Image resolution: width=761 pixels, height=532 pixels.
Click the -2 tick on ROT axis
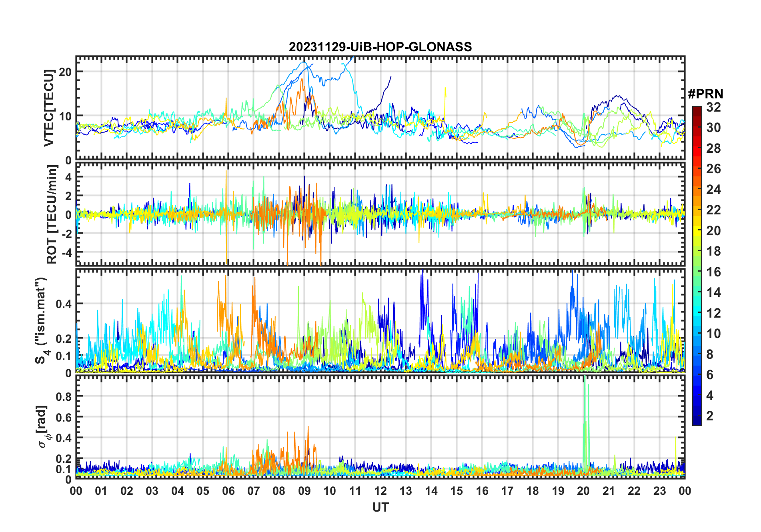[67, 234]
